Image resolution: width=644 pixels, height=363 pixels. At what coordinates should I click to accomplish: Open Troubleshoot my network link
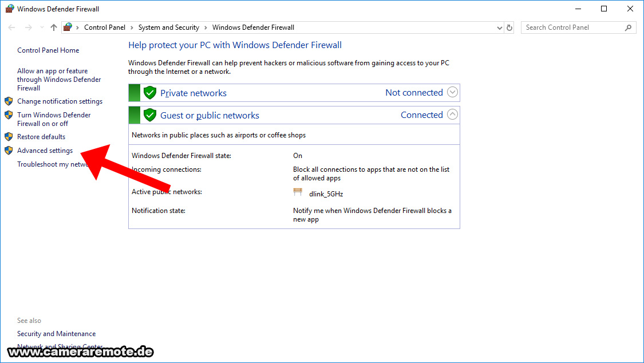(x=53, y=164)
